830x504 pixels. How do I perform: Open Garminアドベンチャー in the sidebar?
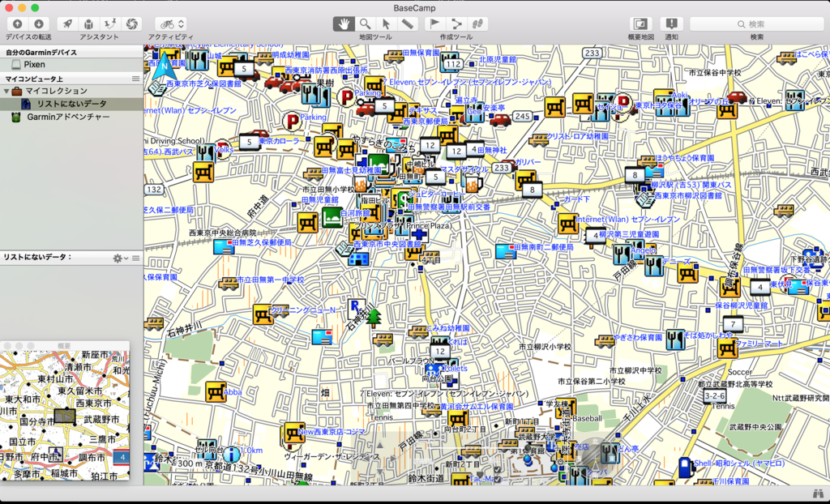click(x=71, y=117)
